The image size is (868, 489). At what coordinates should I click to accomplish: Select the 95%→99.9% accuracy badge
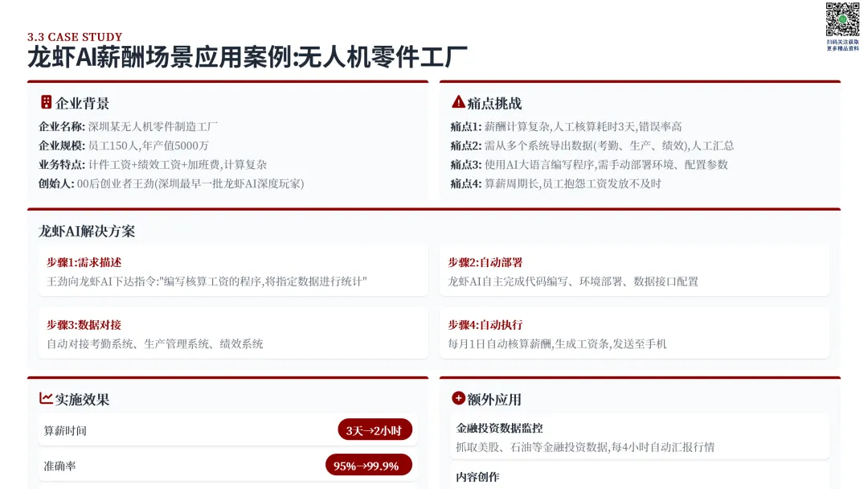tap(369, 465)
